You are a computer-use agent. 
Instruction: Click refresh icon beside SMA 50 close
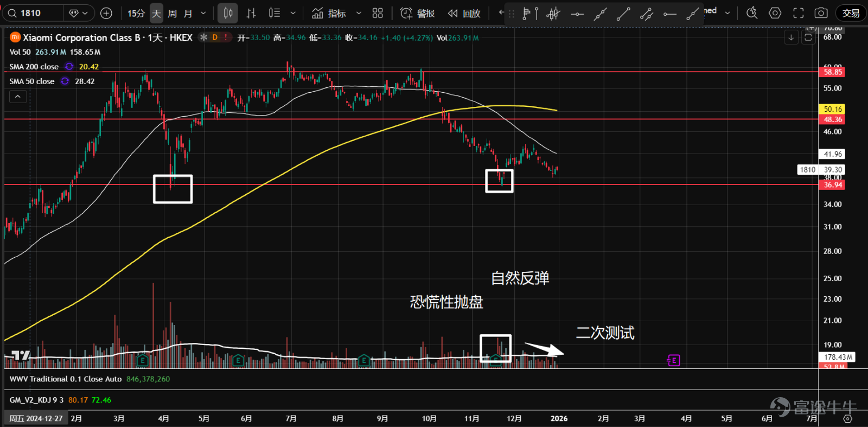click(65, 81)
